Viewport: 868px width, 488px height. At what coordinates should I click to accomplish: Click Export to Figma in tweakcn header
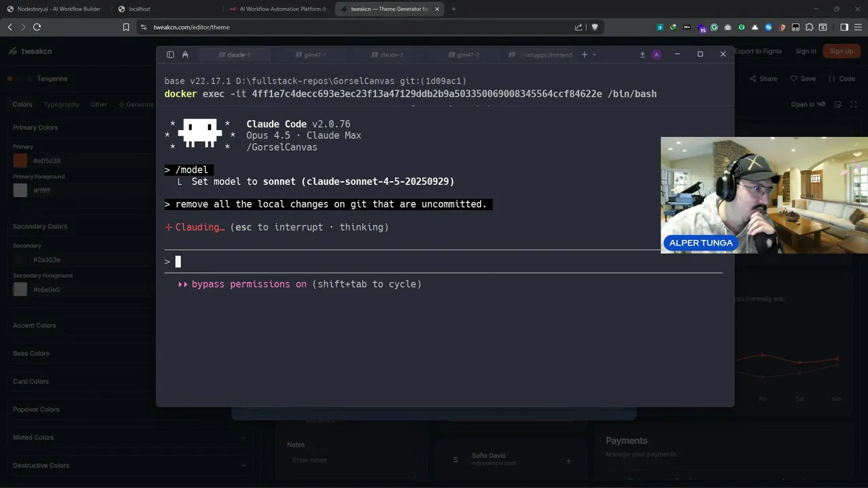[758, 52]
